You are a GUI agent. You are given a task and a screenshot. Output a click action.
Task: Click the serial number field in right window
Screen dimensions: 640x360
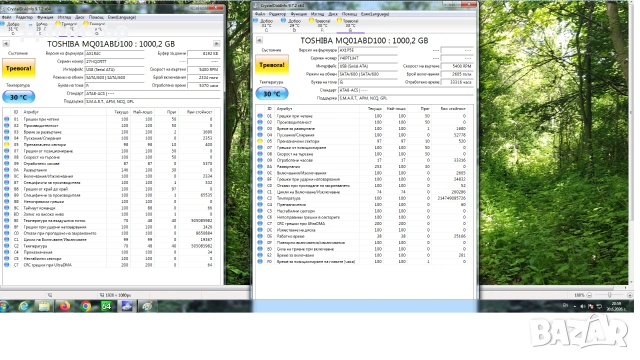368,58
